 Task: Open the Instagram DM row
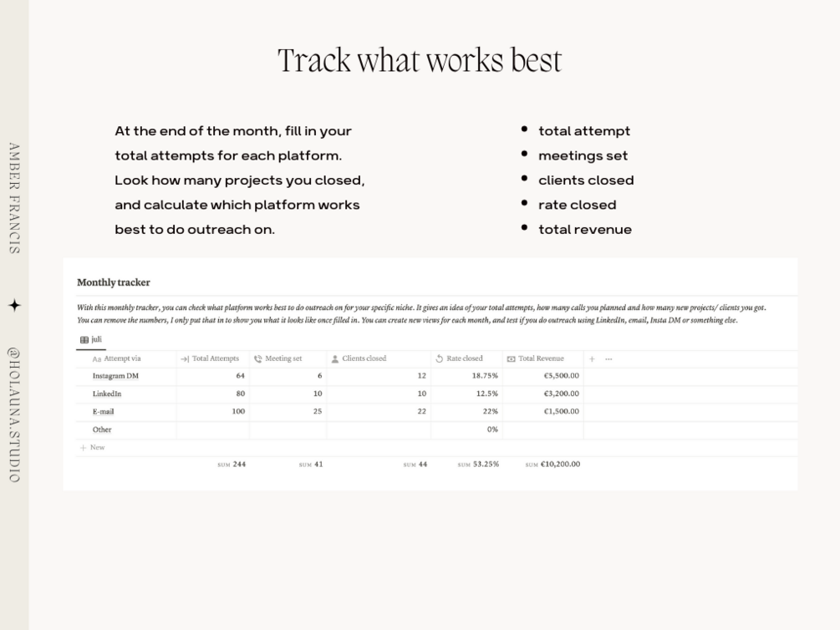(115, 376)
